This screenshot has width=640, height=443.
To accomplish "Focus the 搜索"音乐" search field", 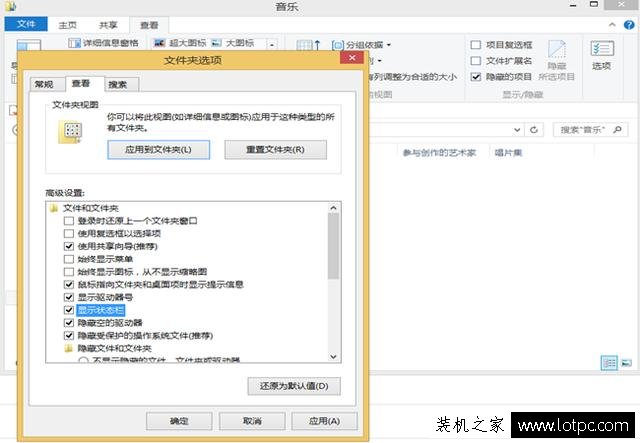I will click(590, 130).
